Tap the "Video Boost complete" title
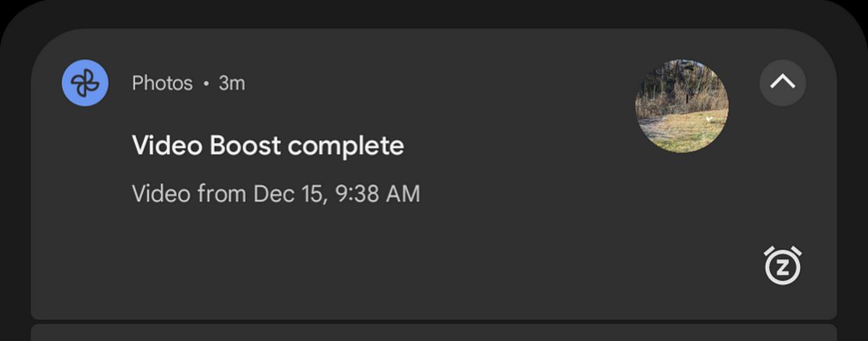 coord(268,146)
